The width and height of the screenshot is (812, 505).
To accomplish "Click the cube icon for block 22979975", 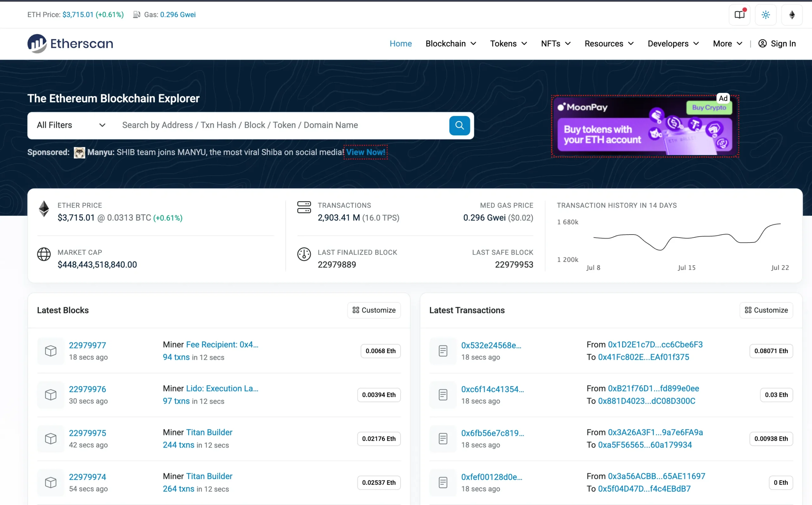I will pyautogui.click(x=51, y=438).
